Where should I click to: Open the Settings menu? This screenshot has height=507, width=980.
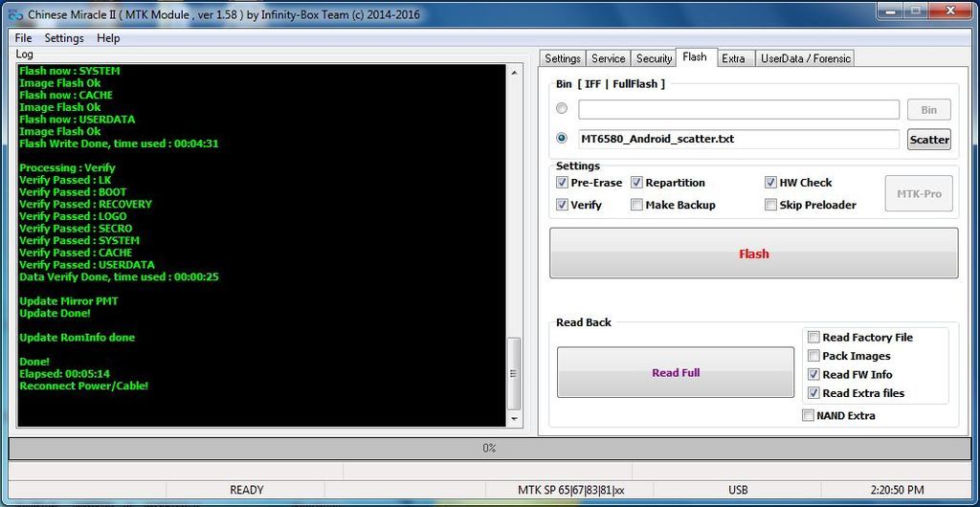pos(64,38)
